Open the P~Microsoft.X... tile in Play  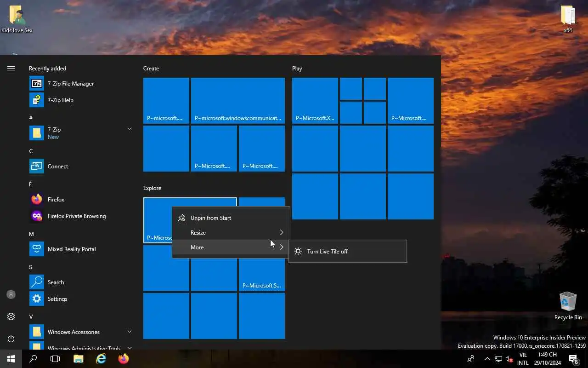315,101
